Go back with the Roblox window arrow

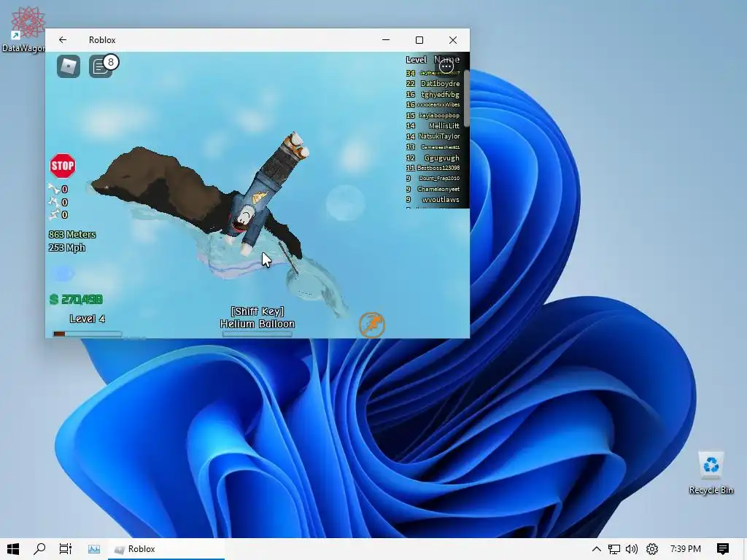point(63,40)
